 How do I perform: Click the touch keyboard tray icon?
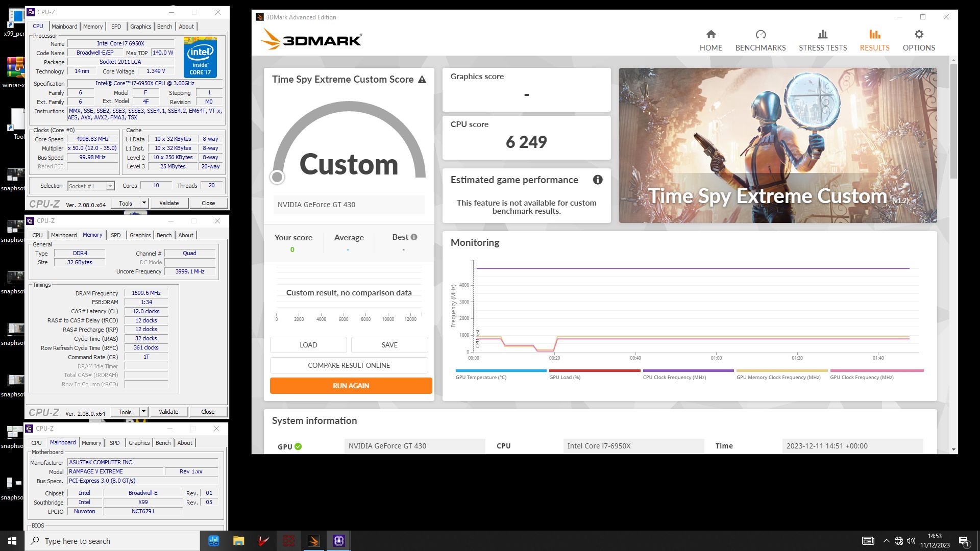868,541
